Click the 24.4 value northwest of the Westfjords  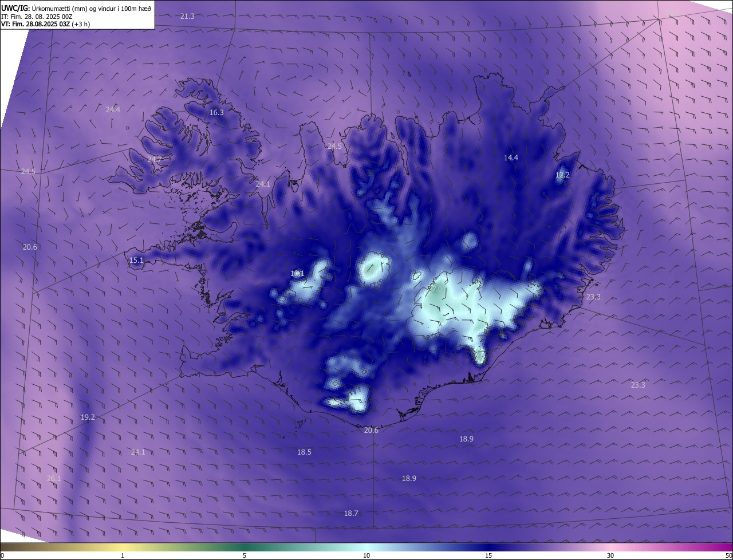pyautogui.click(x=113, y=109)
